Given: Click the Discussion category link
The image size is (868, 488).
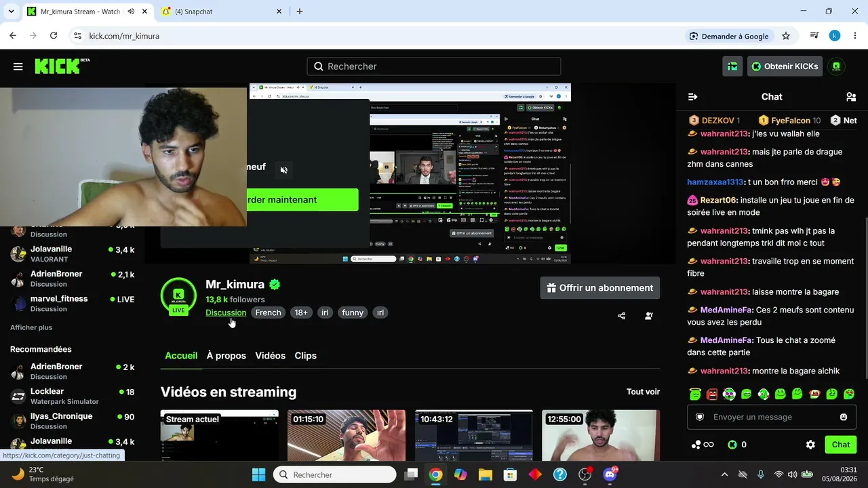Looking at the screenshot, I should (226, 312).
